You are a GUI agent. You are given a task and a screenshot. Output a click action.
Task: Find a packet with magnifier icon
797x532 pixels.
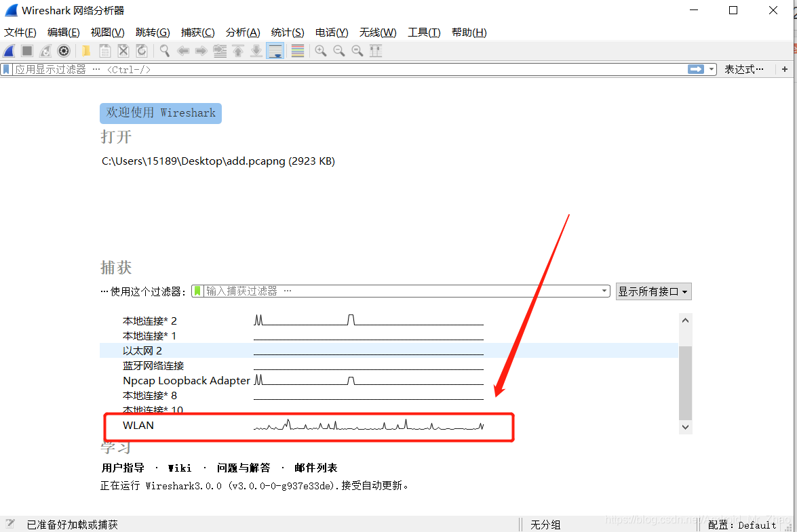[165, 51]
